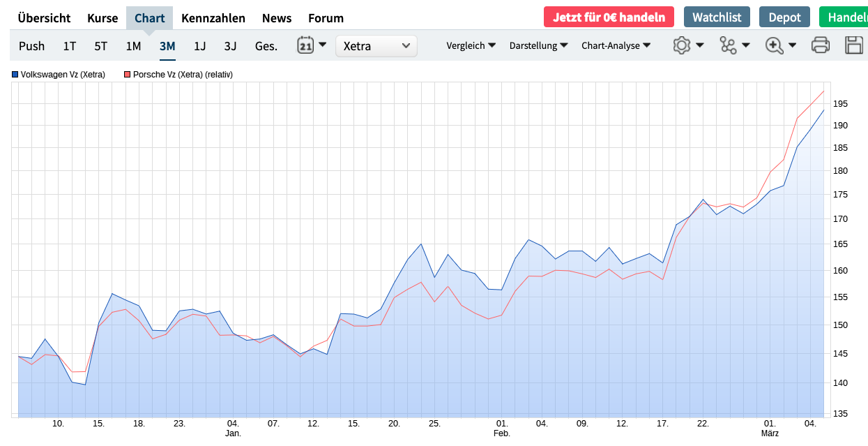Select the 1M timeframe
The width and height of the screenshot is (868, 446).
pos(133,46)
